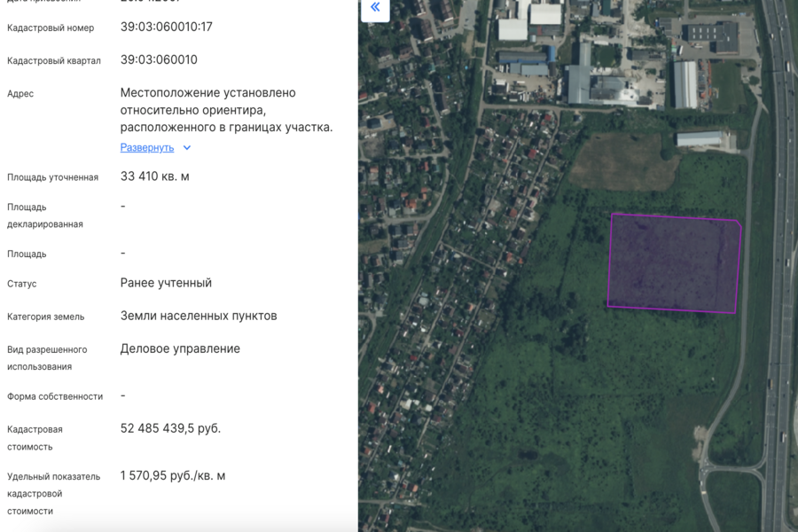Click the Кадастровый номер label
The image size is (798, 532).
[x=51, y=28]
